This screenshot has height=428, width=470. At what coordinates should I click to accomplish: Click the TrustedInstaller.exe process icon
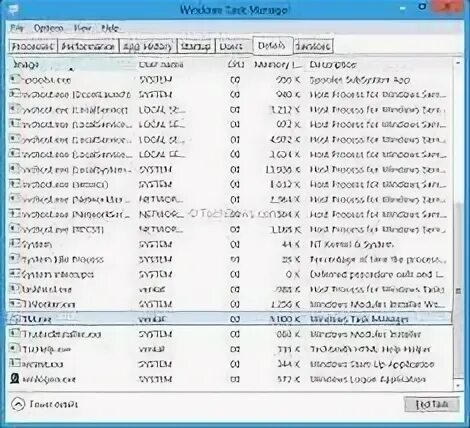tap(15, 333)
